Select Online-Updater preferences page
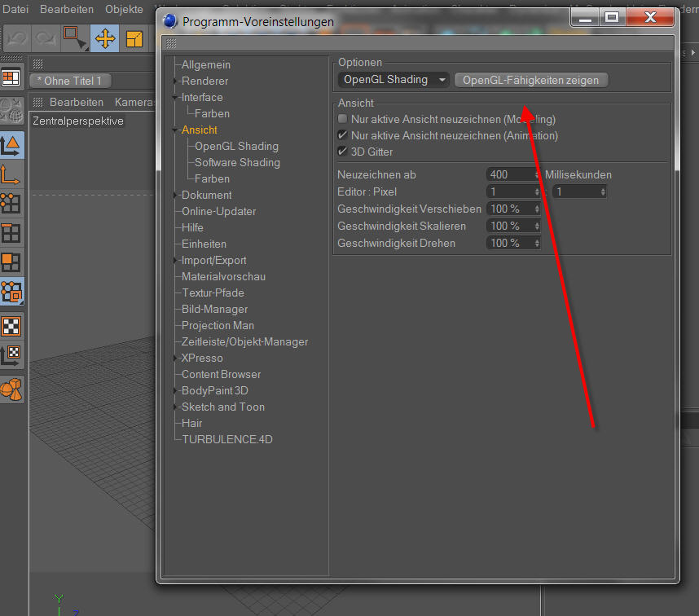Viewport: 699px width, 616px height. tap(219, 211)
